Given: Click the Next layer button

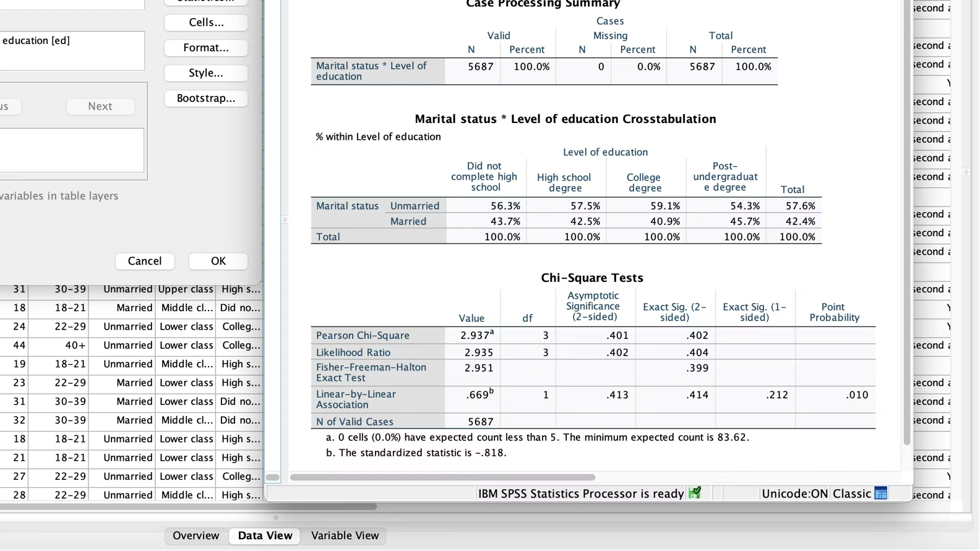Looking at the screenshot, I should pyautogui.click(x=100, y=106).
